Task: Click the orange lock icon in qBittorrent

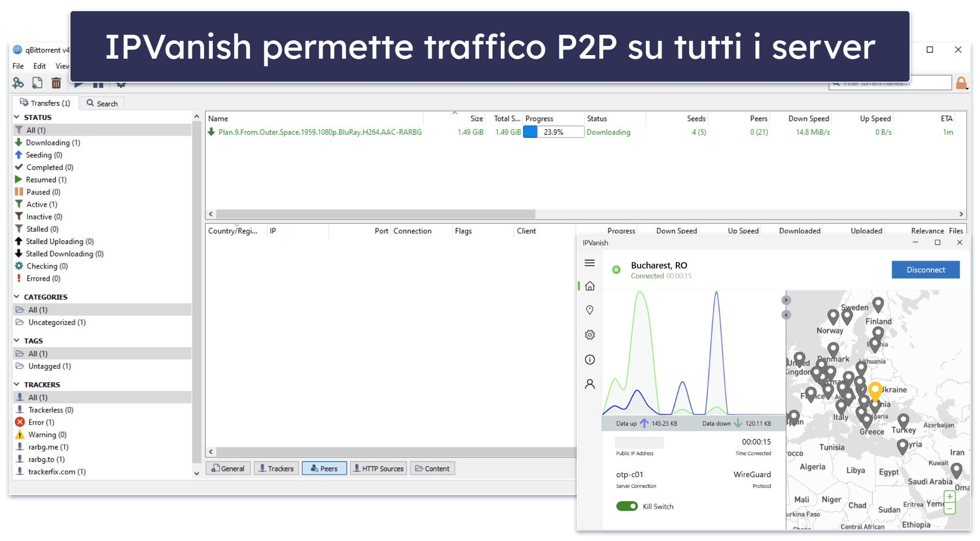Action: click(x=961, y=83)
